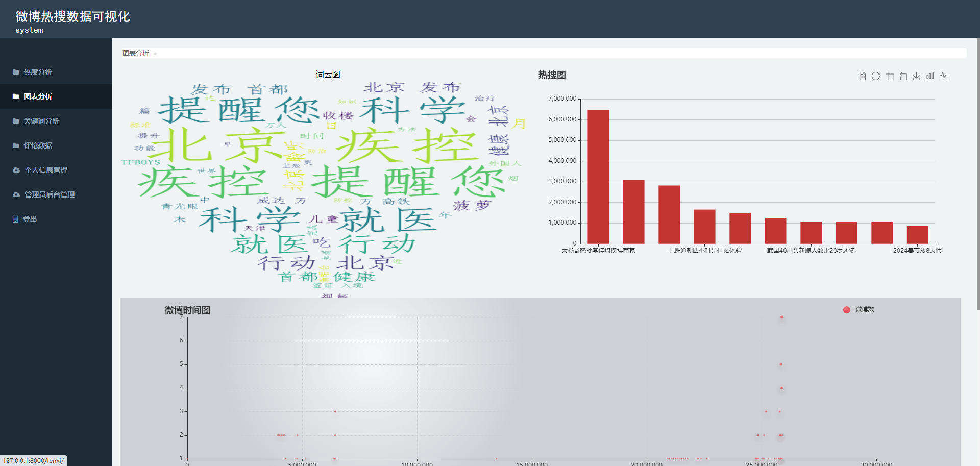Screen dimensions: 980x466
Task: Click the word 菠萝 in word cloud
Action: coord(472,205)
